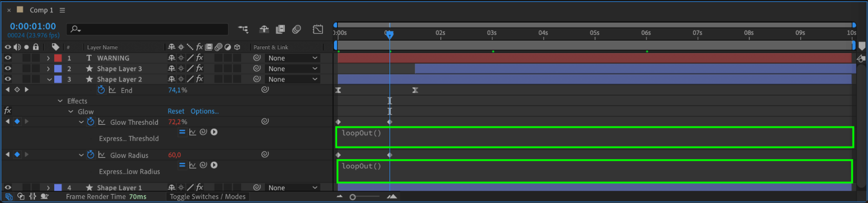Screen dimensions: 868x203
Task: Collapse the Glow effect group
Action: pyautogui.click(x=71, y=112)
